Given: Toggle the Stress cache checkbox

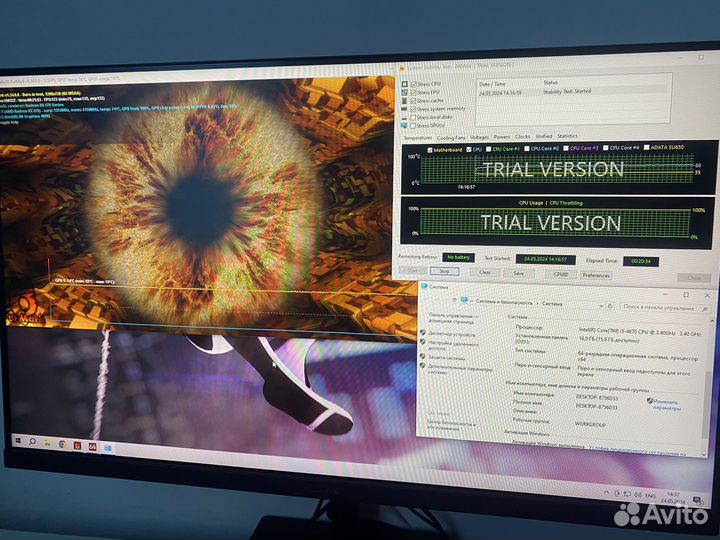Looking at the screenshot, I should [x=414, y=101].
